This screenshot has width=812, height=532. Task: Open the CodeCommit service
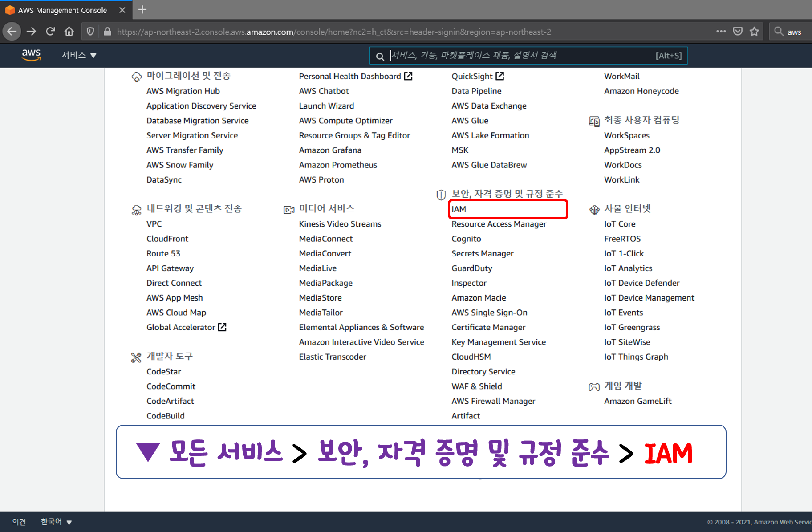point(171,386)
